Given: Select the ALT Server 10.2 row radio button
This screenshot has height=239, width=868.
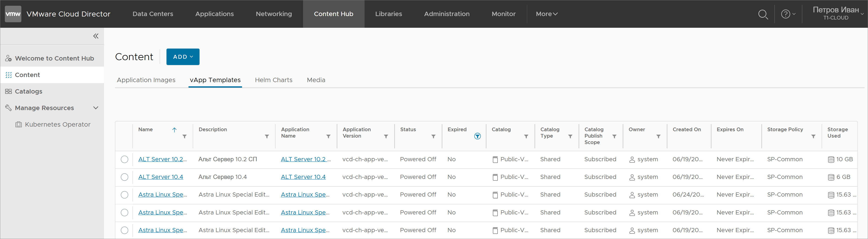Looking at the screenshot, I should [124, 159].
